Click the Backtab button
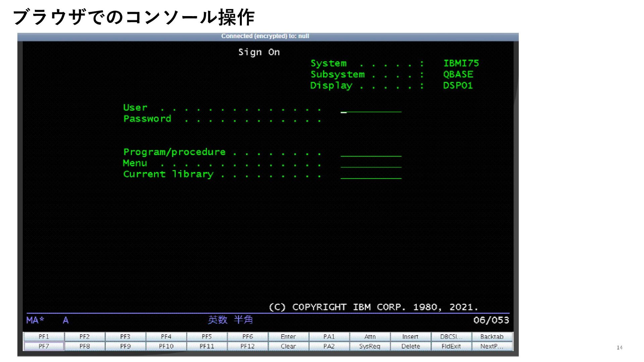The width and height of the screenshot is (644, 362). point(492,337)
